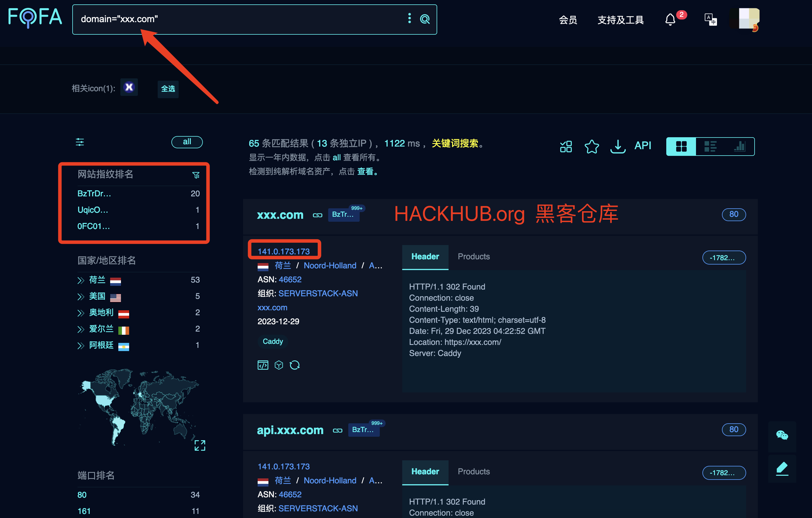
Task: Switch to statistics chart view
Action: pos(739,146)
